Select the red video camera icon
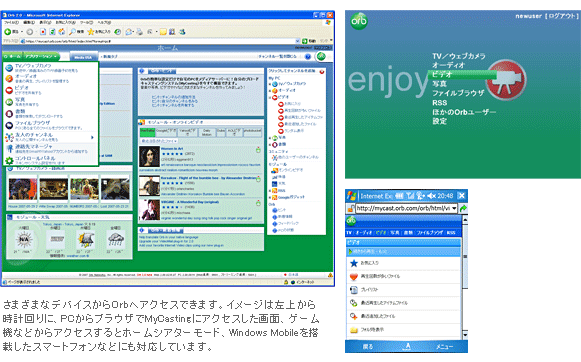 pyautogui.click(x=506, y=80)
